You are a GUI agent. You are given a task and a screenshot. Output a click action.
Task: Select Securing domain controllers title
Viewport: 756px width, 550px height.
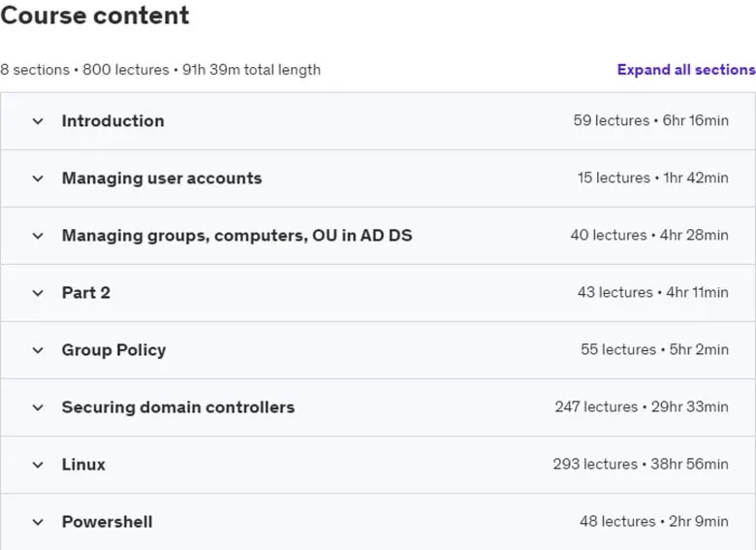click(x=178, y=407)
